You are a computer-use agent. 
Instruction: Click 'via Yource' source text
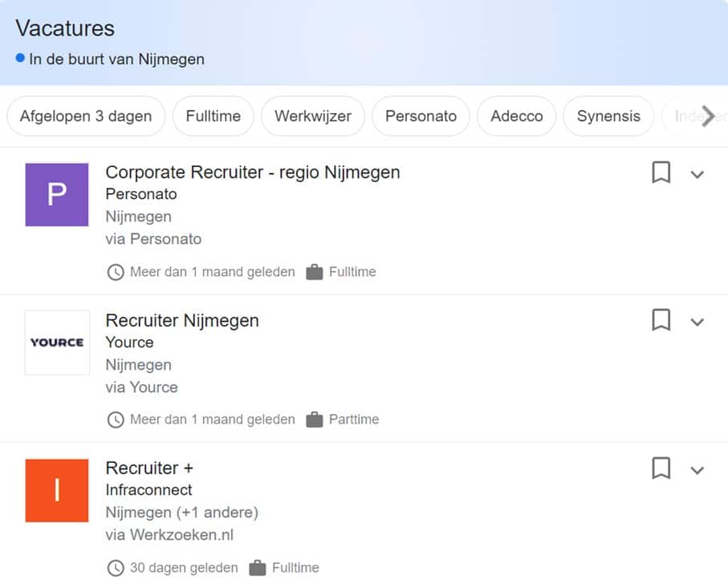(x=141, y=387)
